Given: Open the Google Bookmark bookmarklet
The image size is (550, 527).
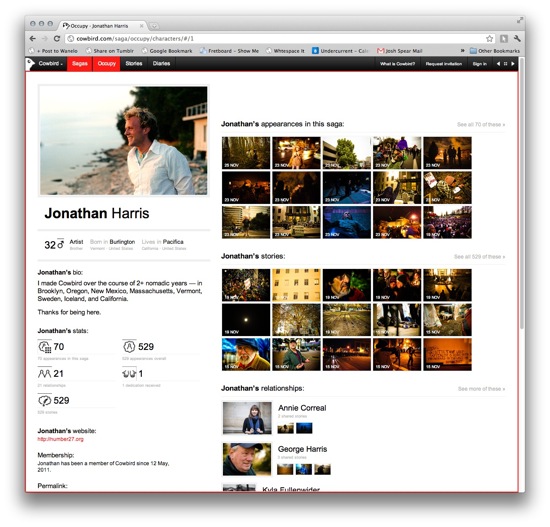Looking at the screenshot, I should pyautogui.click(x=167, y=51).
